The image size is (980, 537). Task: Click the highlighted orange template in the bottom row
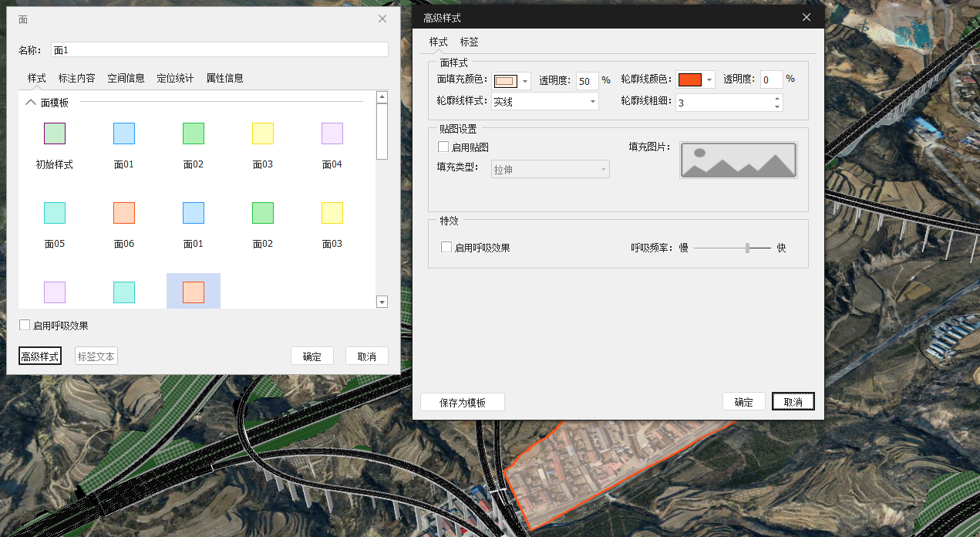194,292
